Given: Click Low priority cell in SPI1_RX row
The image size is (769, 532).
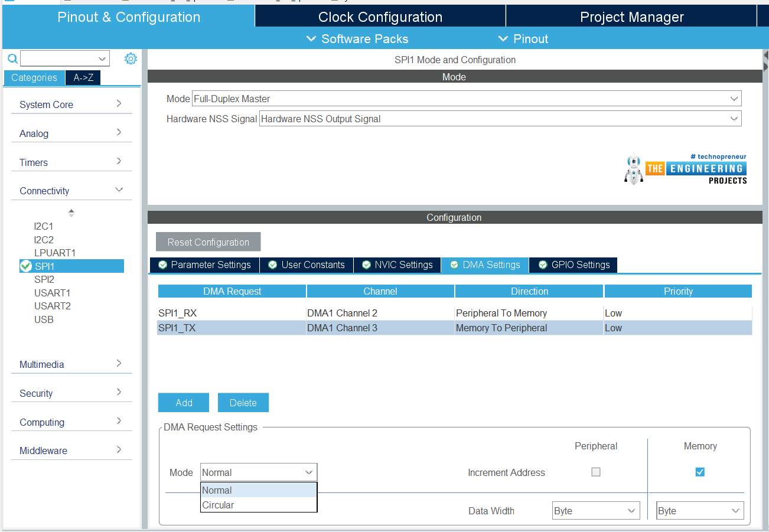Looking at the screenshot, I should point(678,313).
